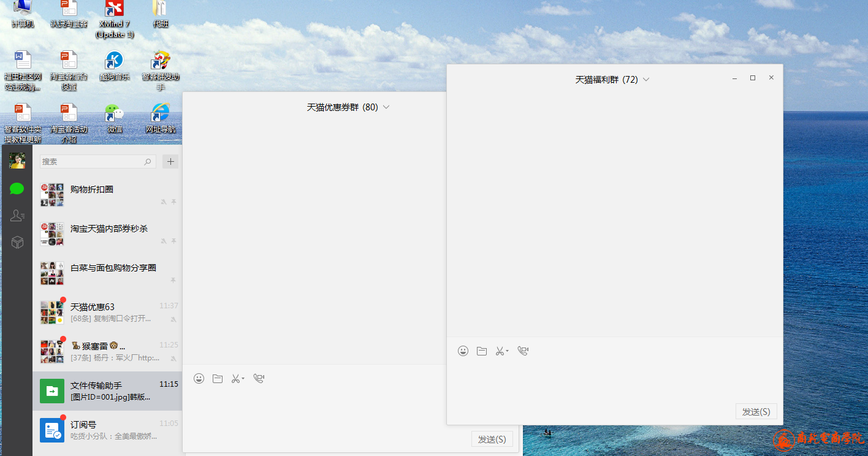The image size is (868, 456).
Task: Click 发送(S) in the 天猫优惠券群 window
Action: tap(492, 439)
